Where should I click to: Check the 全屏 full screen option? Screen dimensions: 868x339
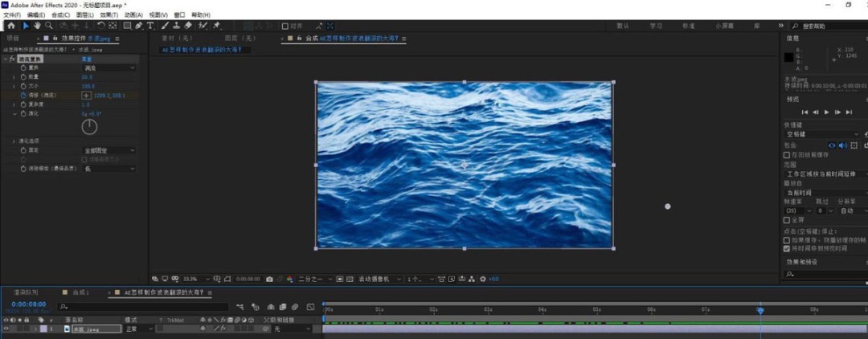(x=787, y=219)
